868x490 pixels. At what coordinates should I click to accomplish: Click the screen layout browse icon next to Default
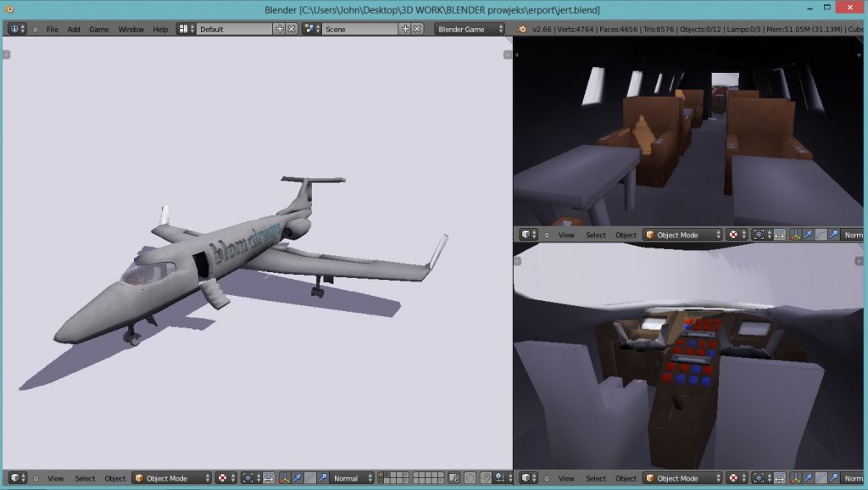coord(184,27)
